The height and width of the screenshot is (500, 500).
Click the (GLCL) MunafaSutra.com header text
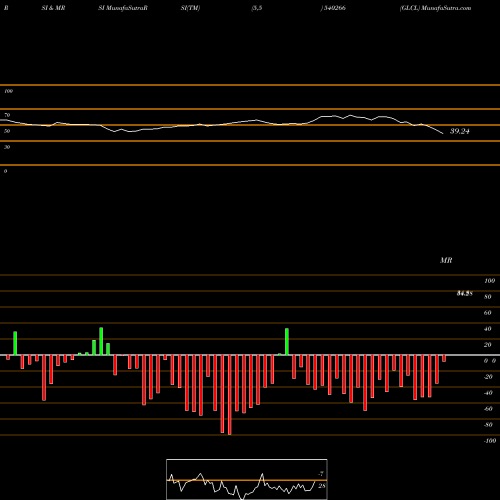coord(435,8)
